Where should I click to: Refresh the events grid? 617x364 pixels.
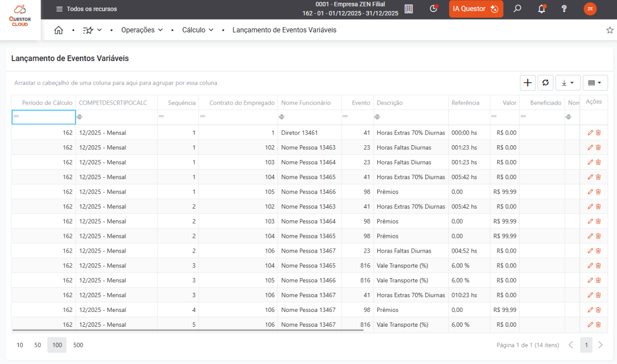pyautogui.click(x=545, y=83)
